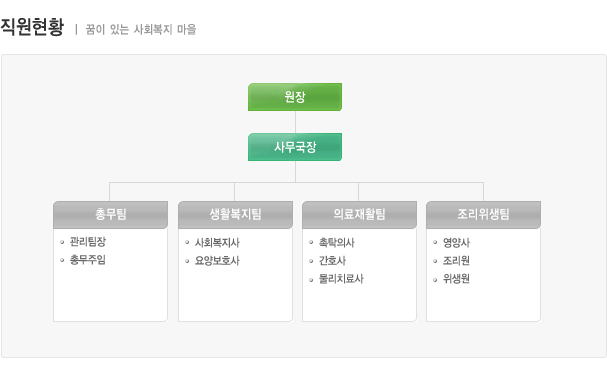The width and height of the screenshot is (607, 369).
Task: Click 영양사 under 조리위생팀
Action: coord(456,243)
